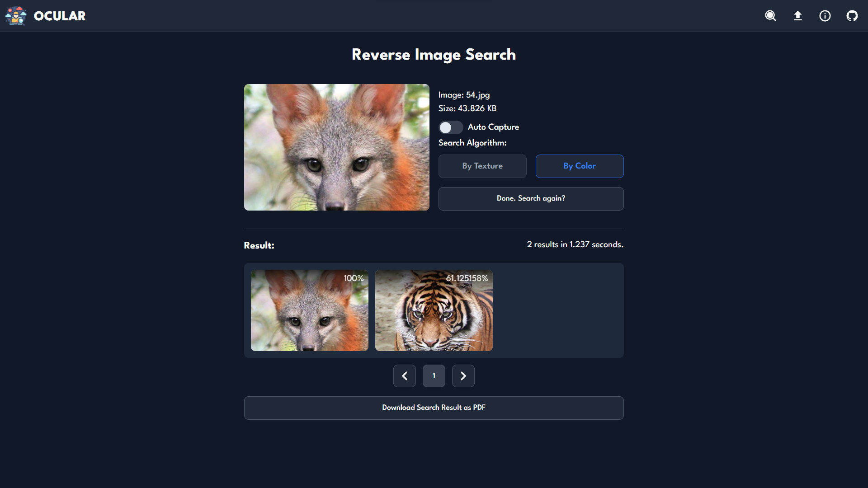Click the uploaded fox preview image
This screenshot has width=868, height=488.
[x=337, y=147]
